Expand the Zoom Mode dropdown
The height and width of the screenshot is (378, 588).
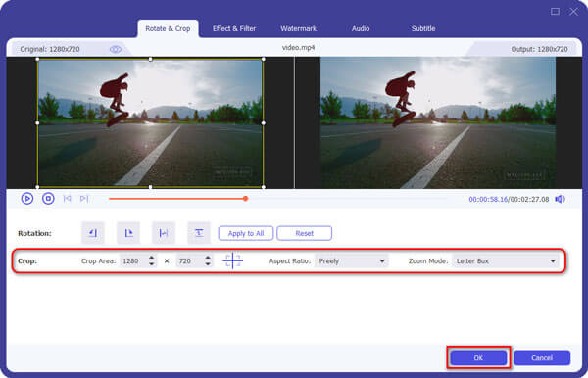(x=506, y=261)
